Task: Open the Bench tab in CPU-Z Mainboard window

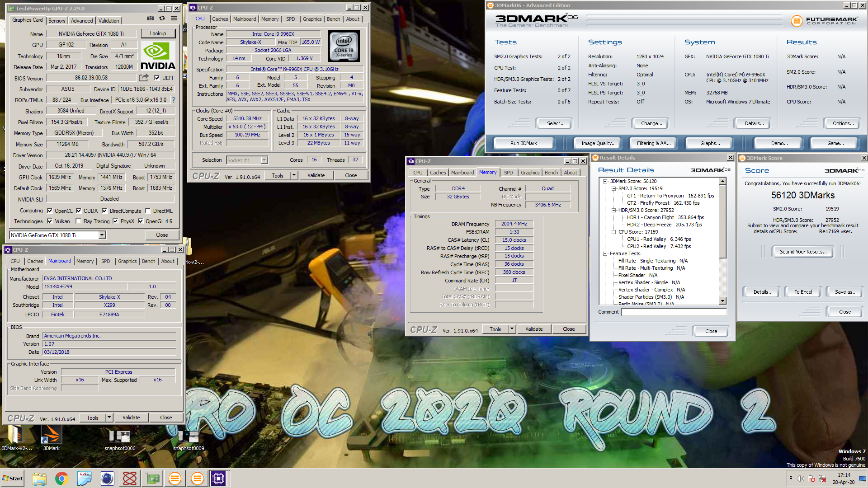Action: pyautogui.click(x=148, y=261)
